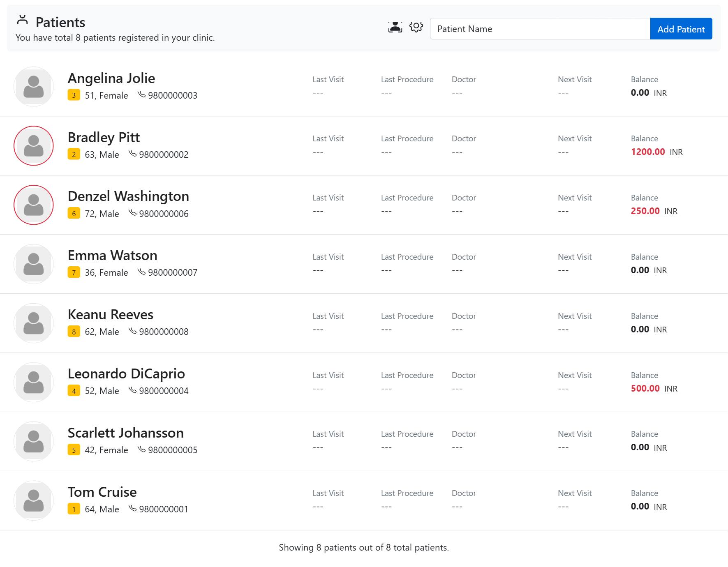
Task: Open Emma Watson's avatar thumbnail
Action: point(34,264)
